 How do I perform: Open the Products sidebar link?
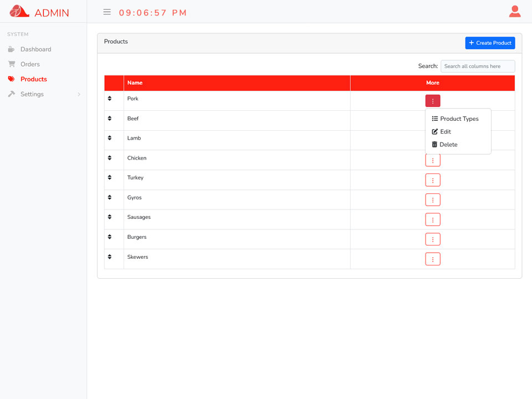tap(34, 79)
